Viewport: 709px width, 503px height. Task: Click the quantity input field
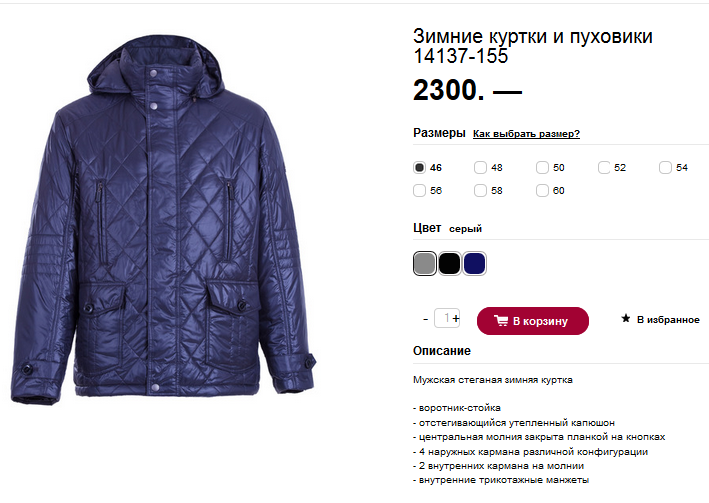(x=444, y=318)
